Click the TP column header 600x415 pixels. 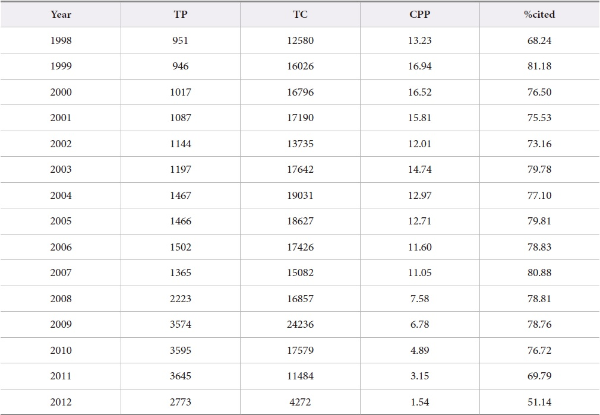pos(180,15)
